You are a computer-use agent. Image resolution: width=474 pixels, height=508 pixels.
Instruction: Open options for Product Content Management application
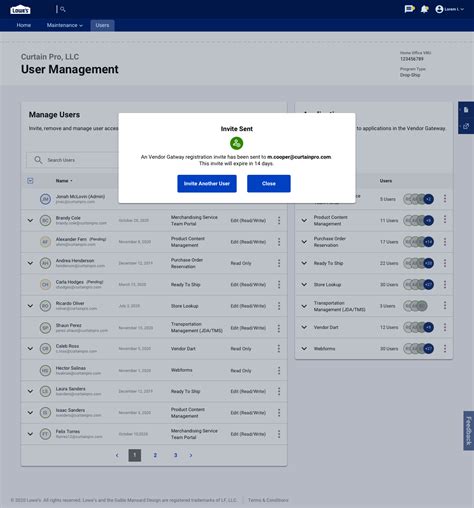click(445, 219)
